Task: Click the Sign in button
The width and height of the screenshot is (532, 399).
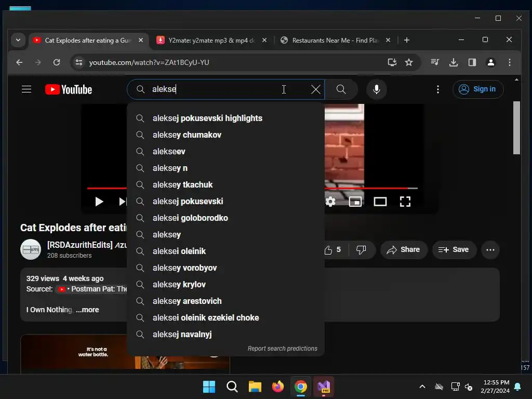Action: (478, 89)
